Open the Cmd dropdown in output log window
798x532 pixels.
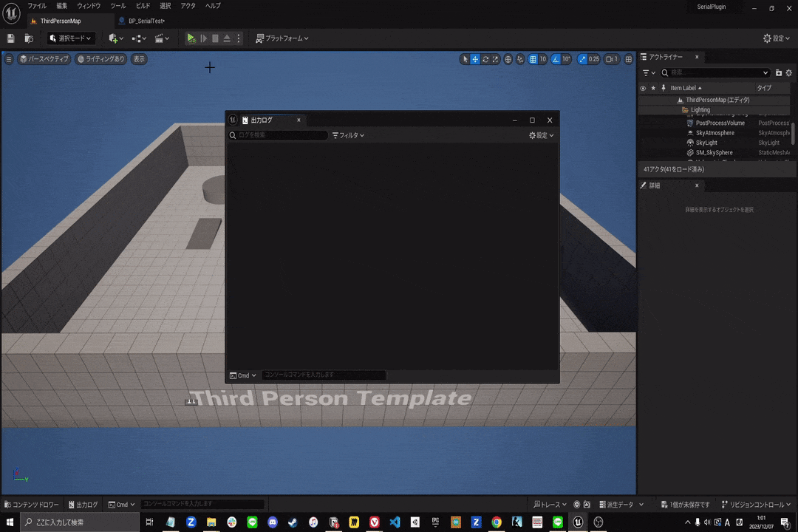click(243, 375)
